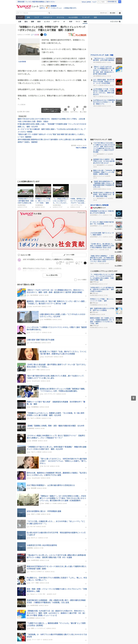Open the ランキング tab
Screen dimensions: 138x644
tap(86, 17)
